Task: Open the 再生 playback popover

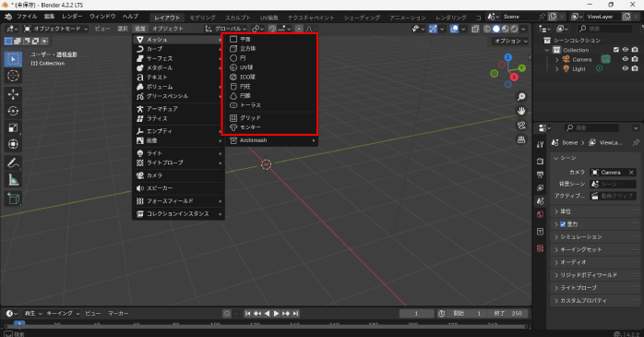Action: tap(33, 314)
